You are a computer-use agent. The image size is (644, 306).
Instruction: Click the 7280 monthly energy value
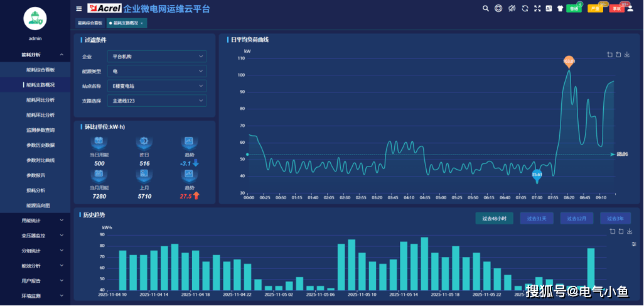(99, 196)
